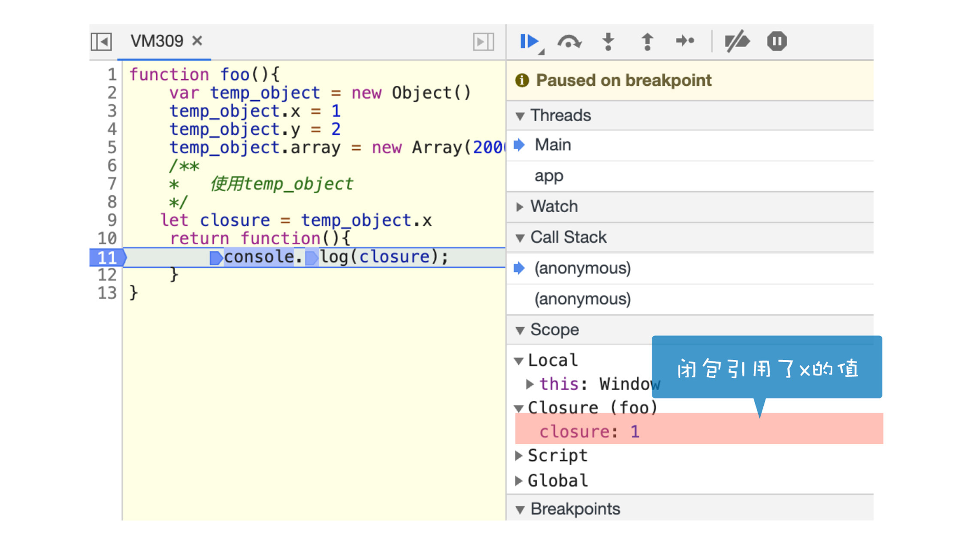Select the app thread
This screenshot has height=551, width=980.
pos(549,176)
